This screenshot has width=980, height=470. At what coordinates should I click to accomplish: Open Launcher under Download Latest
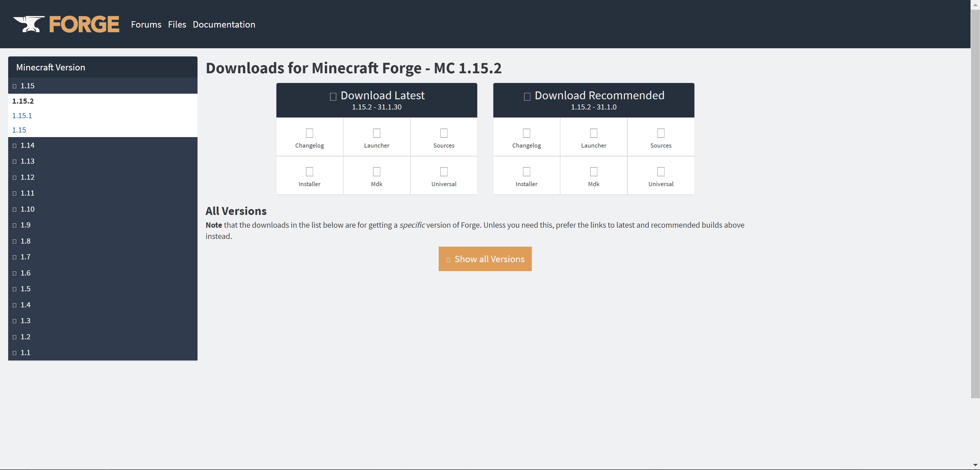point(377,137)
